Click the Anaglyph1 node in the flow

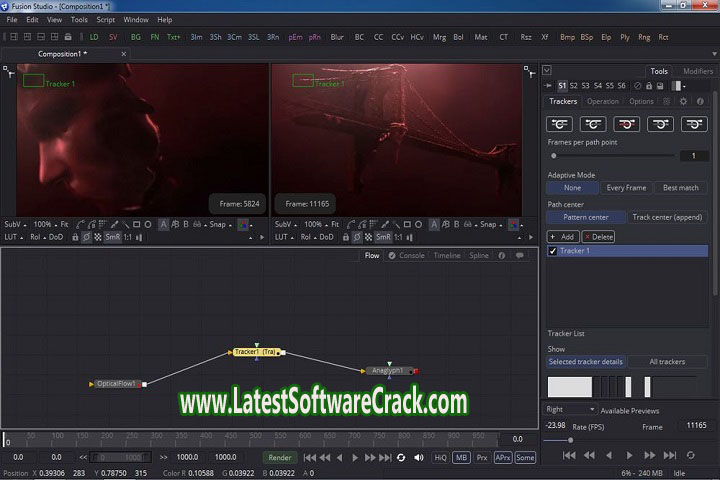pos(387,370)
